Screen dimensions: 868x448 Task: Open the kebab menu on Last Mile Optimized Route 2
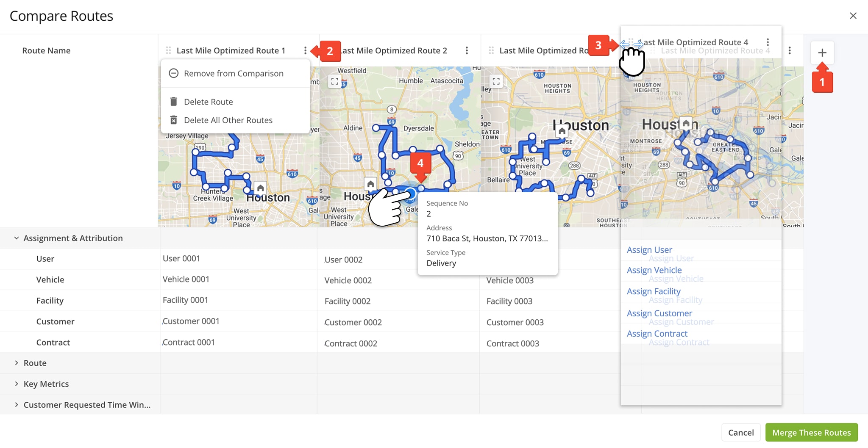point(467,50)
